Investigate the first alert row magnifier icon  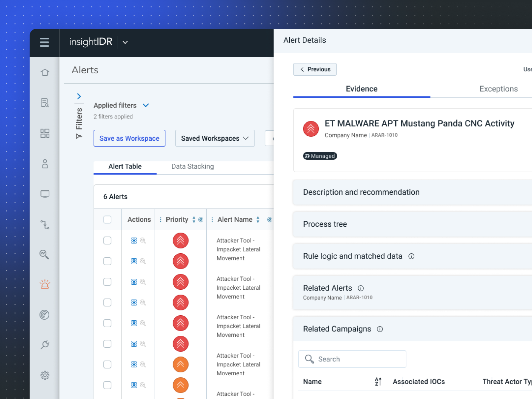coord(143,241)
